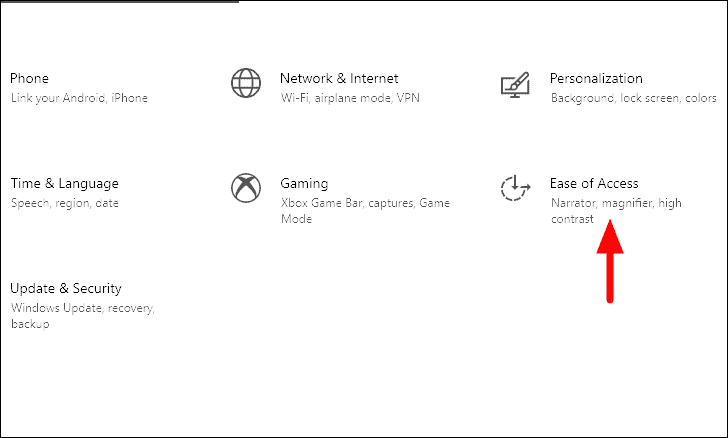Click "Wi-Fi, airplane mode, VPN" description
The image size is (728, 438).
(x=350, y=98)
